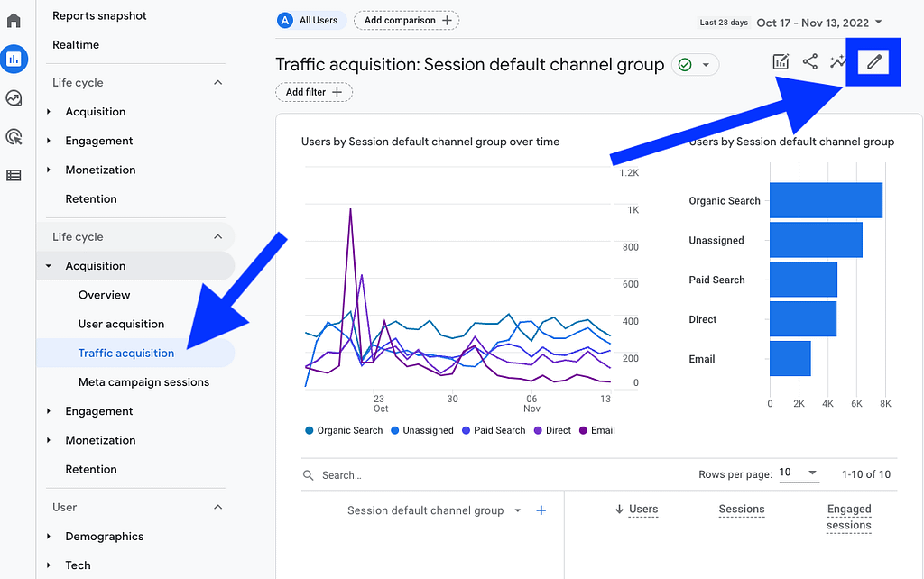Open the Rows per page dropdown

click(799, 473)
